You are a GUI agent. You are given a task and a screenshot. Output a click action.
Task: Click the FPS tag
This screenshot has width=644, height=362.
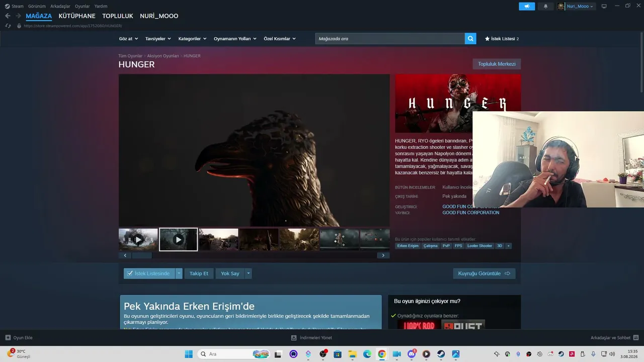(458, 246)
